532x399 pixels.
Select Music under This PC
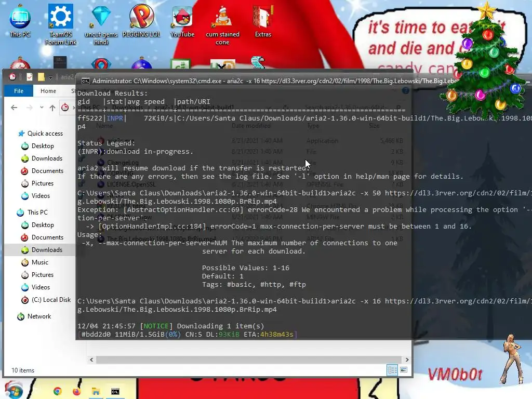(35, 262)
